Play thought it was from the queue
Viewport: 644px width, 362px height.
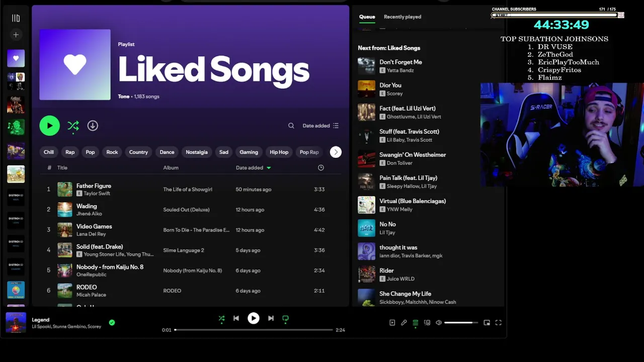click(x=428, y=251)
